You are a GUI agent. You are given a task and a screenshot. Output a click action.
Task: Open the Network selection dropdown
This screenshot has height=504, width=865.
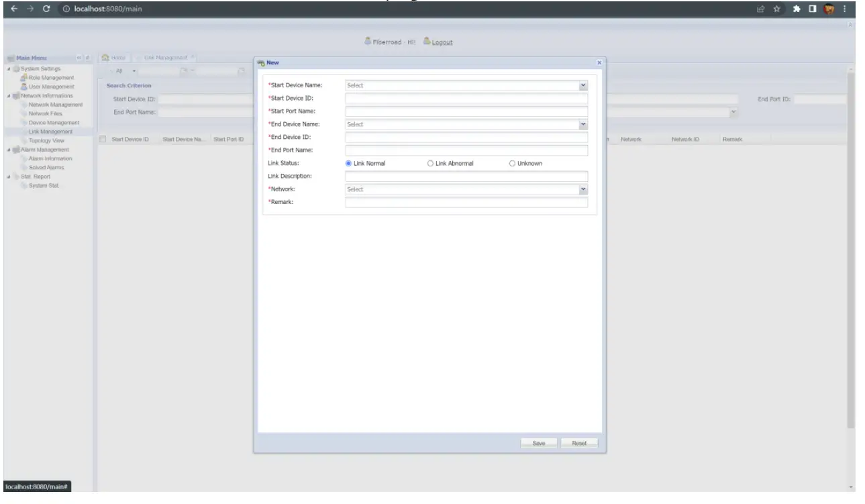tap(582, 189)
